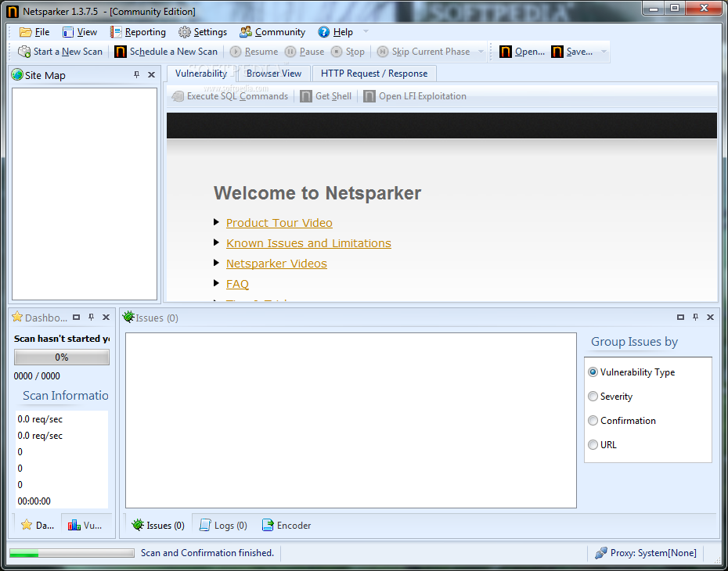Select URL grouping radio button

tap(593, 444)
